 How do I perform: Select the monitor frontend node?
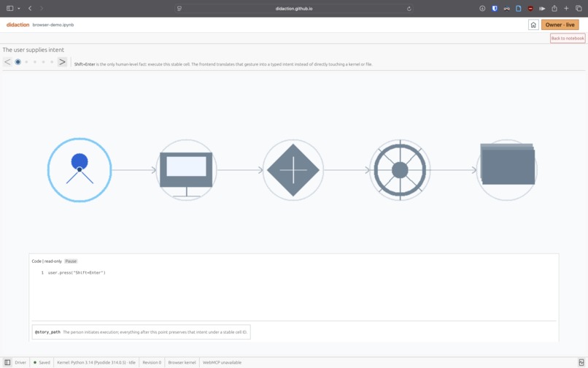click(186, 170)
